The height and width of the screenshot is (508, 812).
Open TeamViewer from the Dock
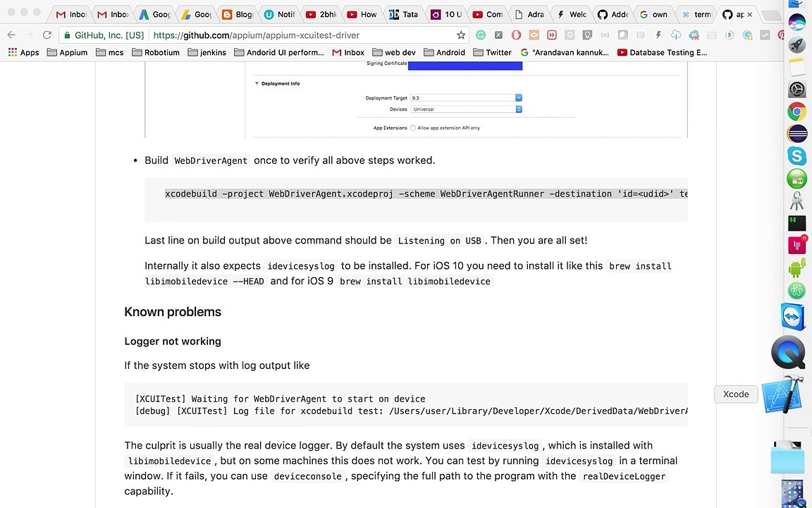point(793,317)
